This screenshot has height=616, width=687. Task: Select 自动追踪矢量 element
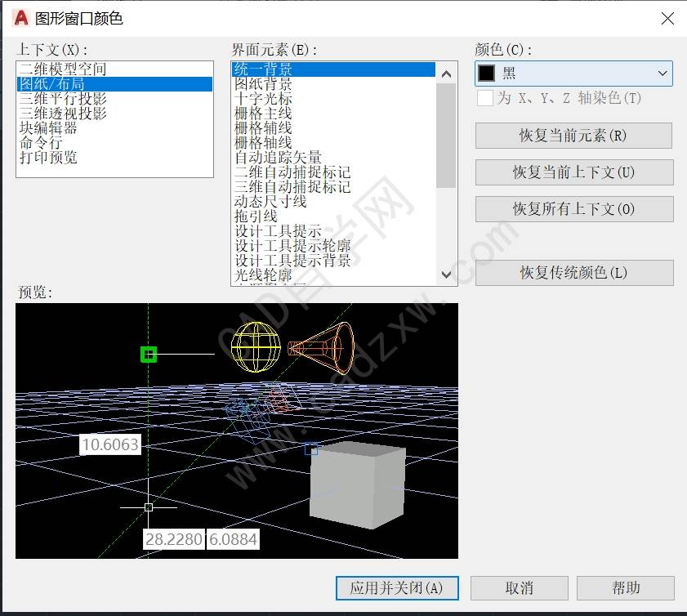click(x=278, y=158)
